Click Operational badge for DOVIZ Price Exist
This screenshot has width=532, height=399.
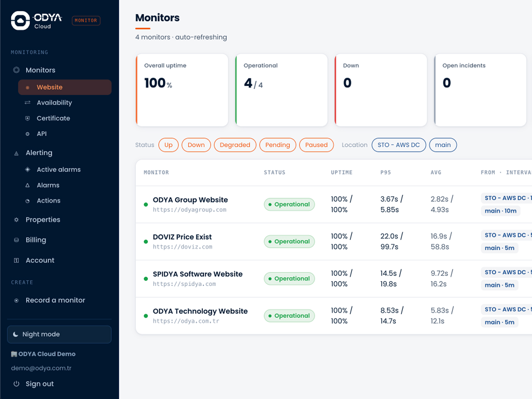coord(289,242)
